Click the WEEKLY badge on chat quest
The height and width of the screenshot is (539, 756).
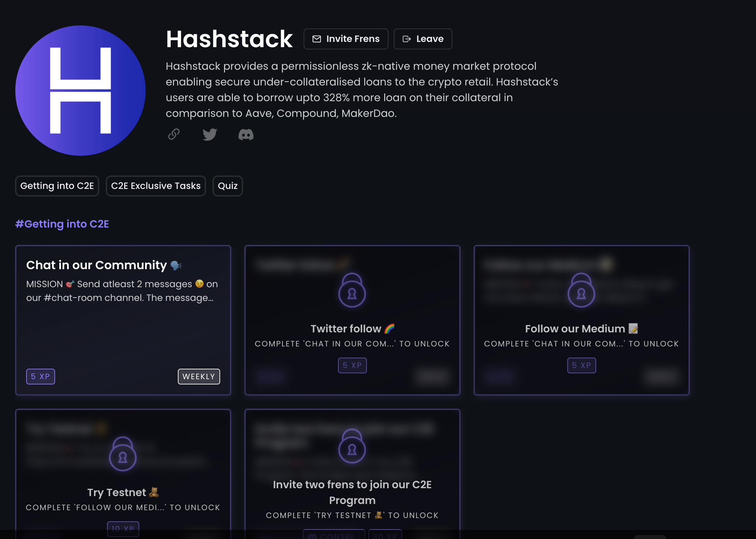198,376
